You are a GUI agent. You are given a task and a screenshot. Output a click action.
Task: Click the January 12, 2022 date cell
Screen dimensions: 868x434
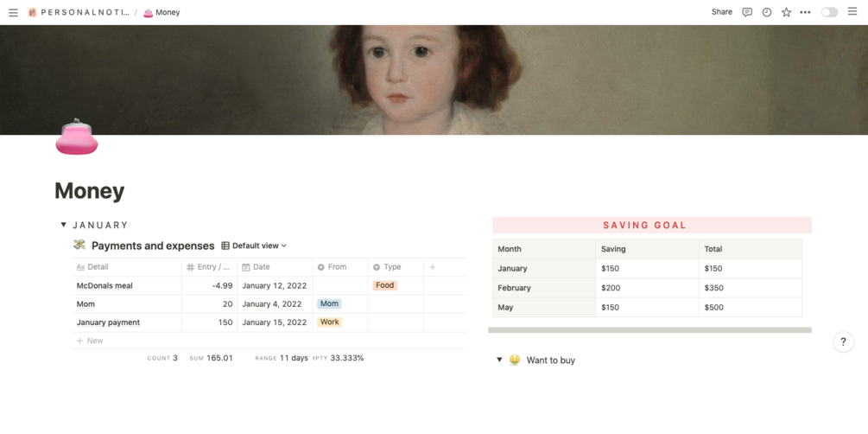click(275, 285)
